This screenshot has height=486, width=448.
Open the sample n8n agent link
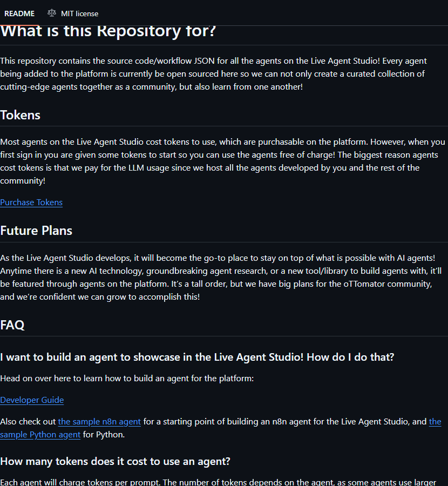coord(99,422)
